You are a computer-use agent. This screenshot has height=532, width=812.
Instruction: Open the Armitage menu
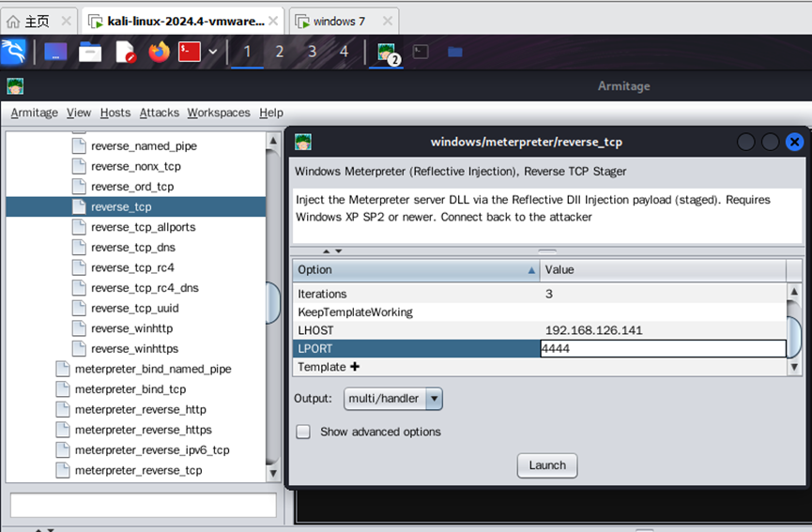(x=34, y=113)
